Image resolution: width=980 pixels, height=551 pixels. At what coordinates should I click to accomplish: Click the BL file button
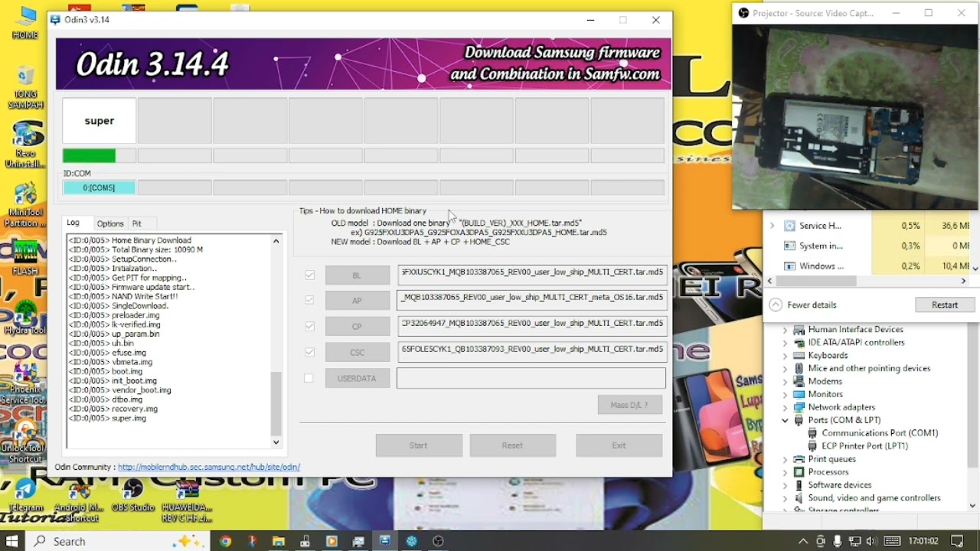358,275
